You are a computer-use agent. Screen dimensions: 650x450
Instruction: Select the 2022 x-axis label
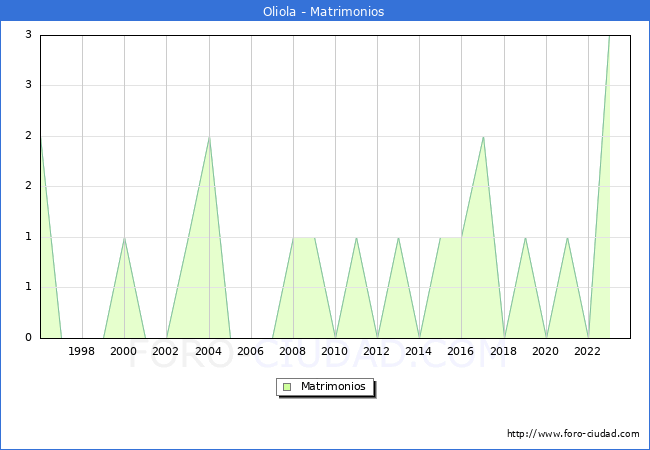pos(588,351)
